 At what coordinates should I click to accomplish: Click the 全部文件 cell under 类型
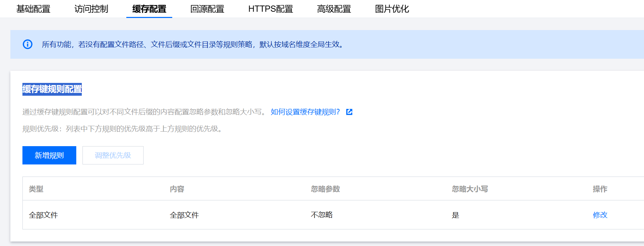[43, 215]
